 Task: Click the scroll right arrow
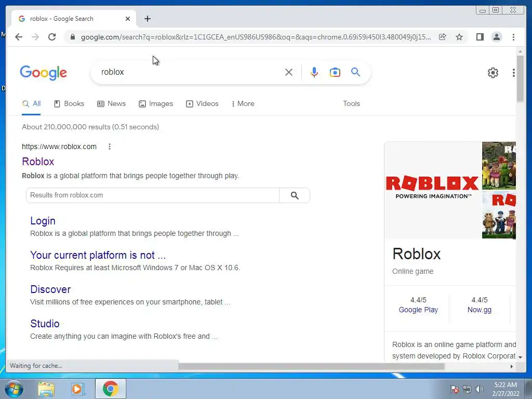pyautogui.click(x=512, y=366)
